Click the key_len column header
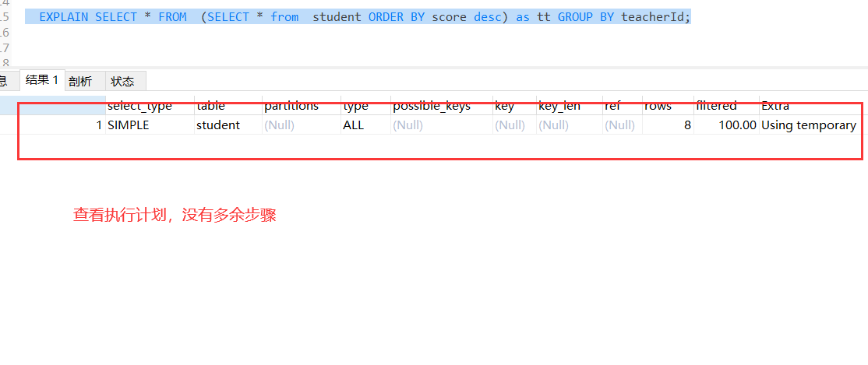The image size is (868, 365). click(x=569, y=105)
